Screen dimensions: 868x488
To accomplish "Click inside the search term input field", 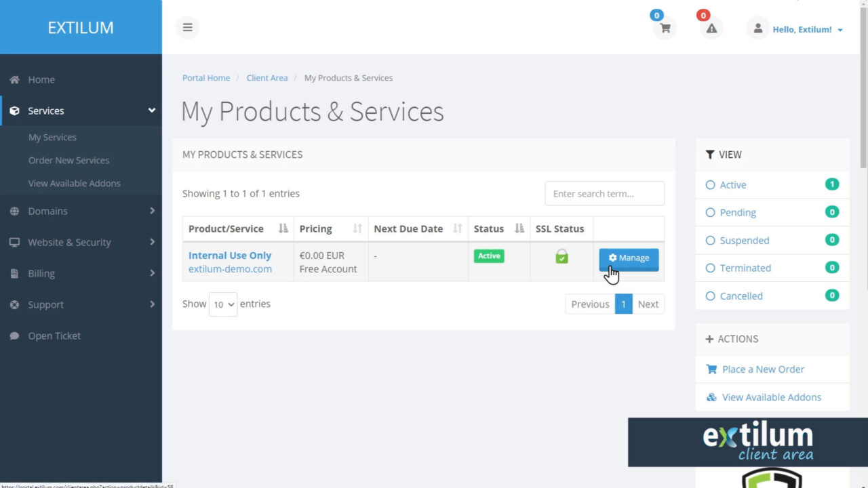I will click(x=604, y=193).
